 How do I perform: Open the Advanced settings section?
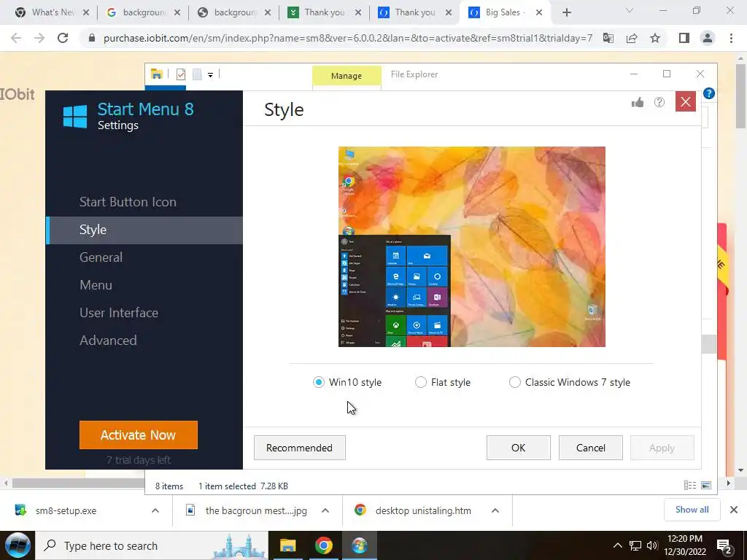[108, 341]
